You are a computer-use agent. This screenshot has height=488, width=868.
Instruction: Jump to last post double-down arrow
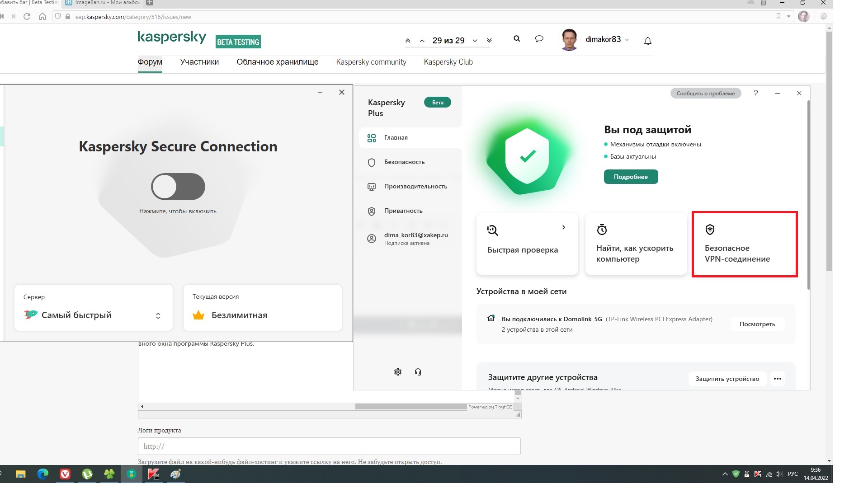point(489,41)
